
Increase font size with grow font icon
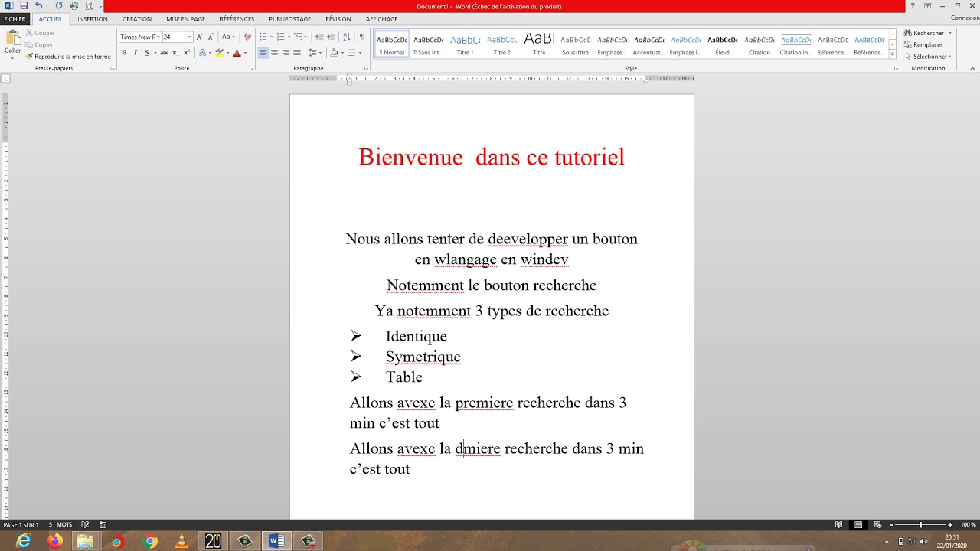[x=200, y=37]
